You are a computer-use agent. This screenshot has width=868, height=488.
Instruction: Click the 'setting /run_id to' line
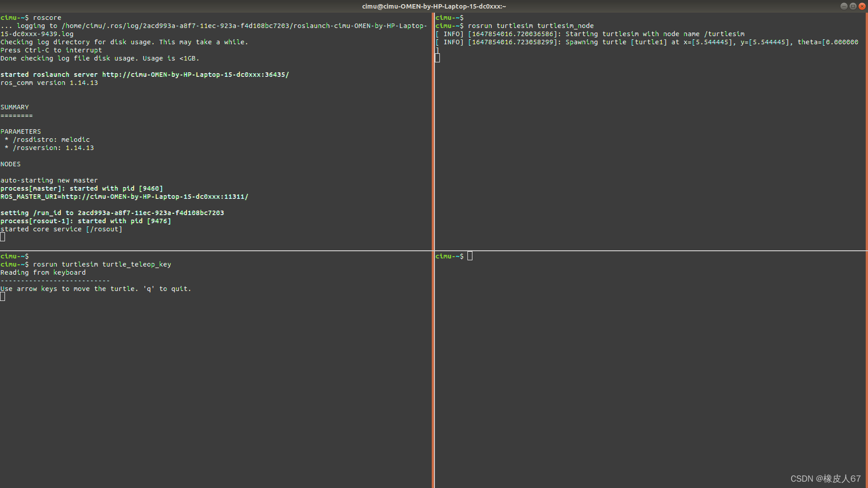point(112,213)
